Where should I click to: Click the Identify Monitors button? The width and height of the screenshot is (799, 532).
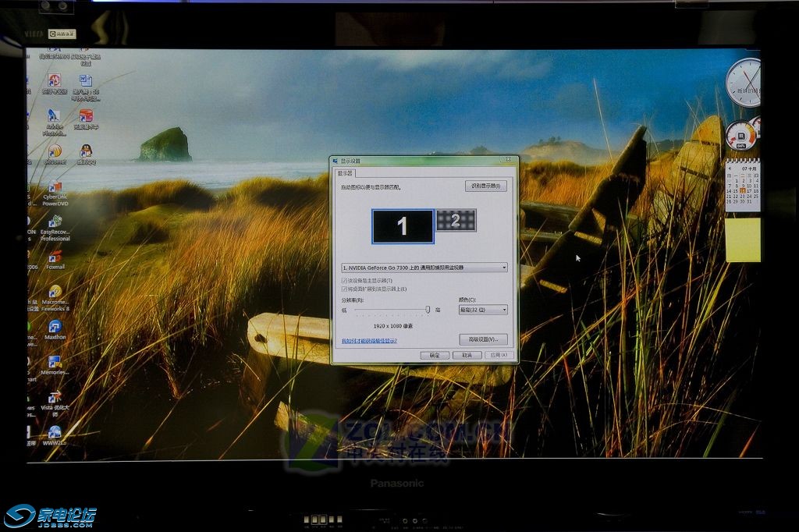tap(486, 186)
